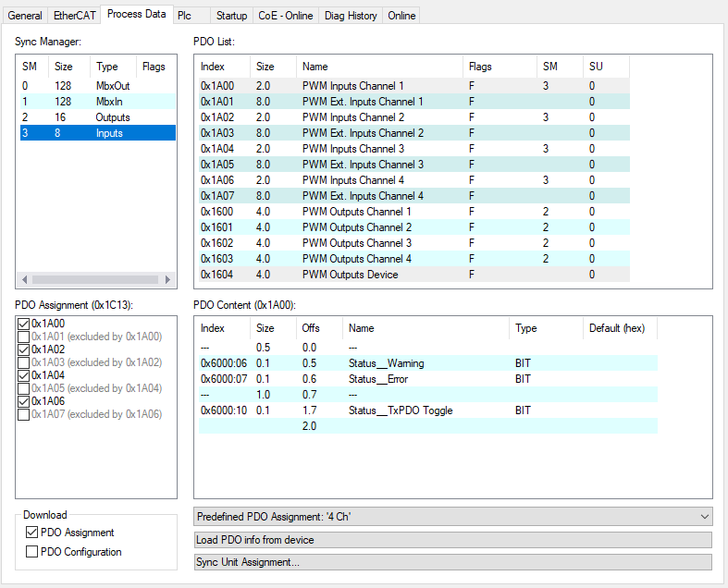Toggle the 0x1A01 excluded checkbox
The height and width of the screenshot is (588, 728).
pyautogui.click(x=24, y=337)
